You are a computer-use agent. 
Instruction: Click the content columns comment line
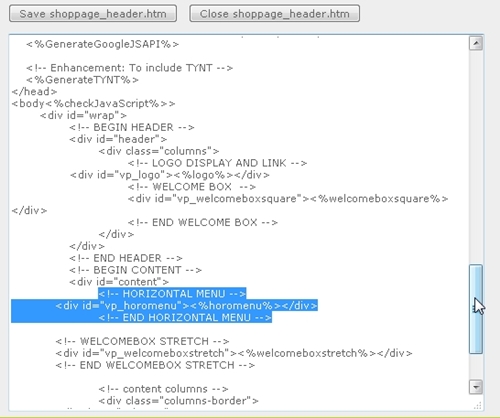point(163,389)
